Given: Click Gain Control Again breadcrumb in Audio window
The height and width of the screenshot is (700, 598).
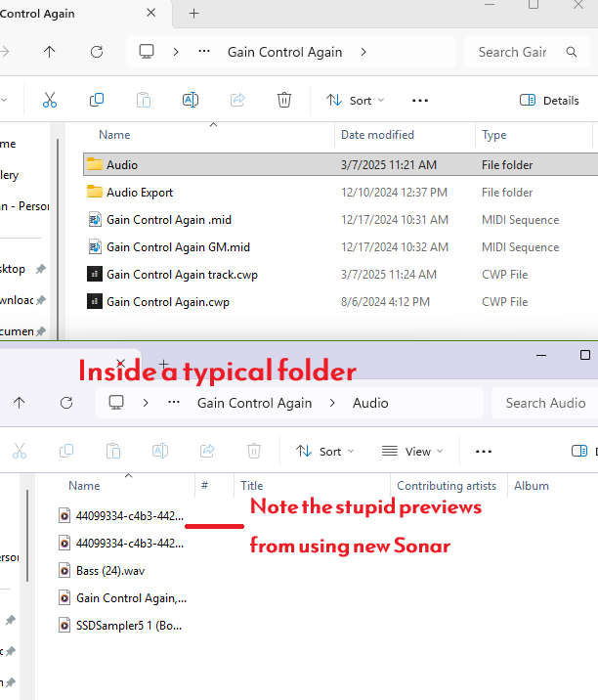Looking at the screenshot, I should 254,403.
